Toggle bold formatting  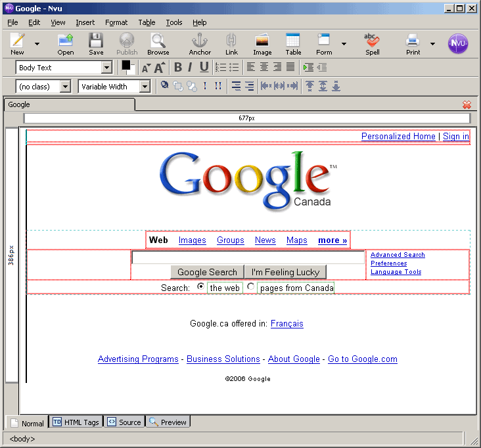[178, 67]
